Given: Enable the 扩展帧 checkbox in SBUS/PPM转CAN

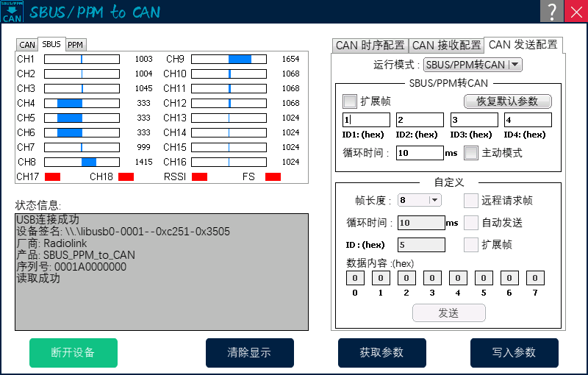Looking at the screenshot, I should click(350, 101).
